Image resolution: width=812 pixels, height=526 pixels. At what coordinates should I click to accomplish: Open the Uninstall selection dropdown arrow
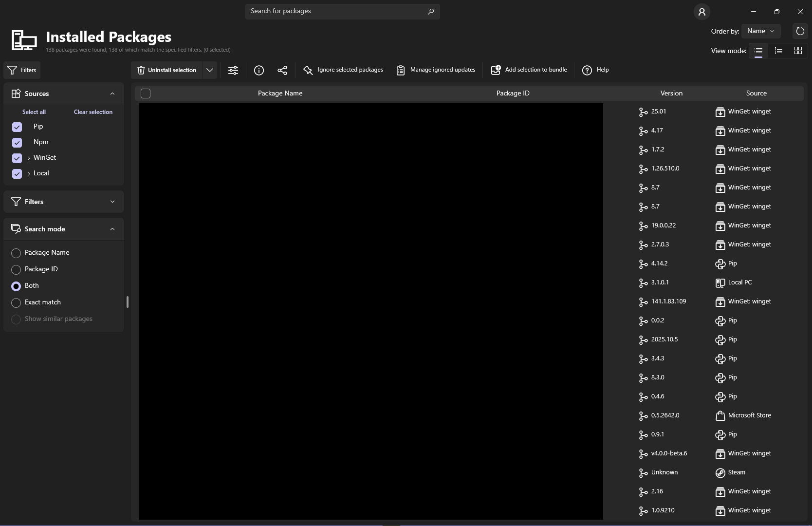(210, 70)
